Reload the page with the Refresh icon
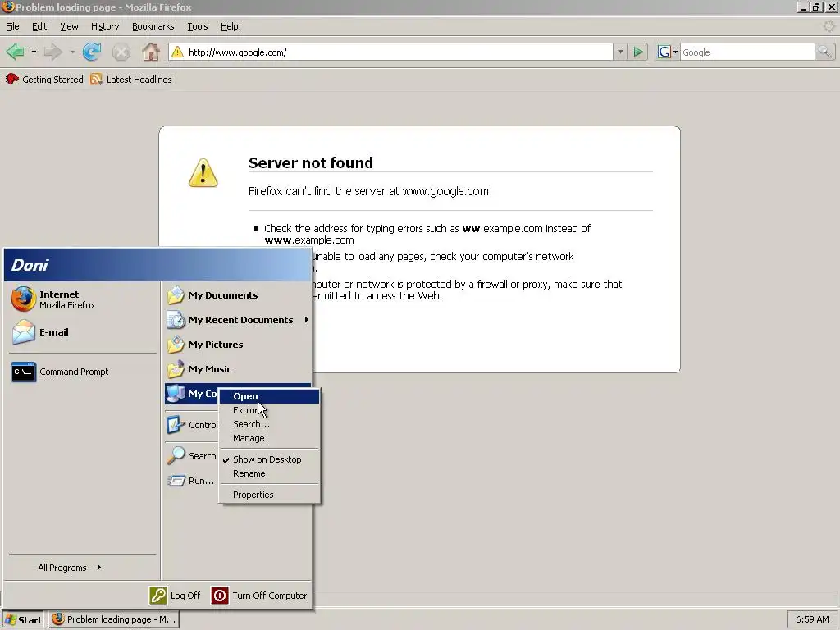Image resolution: width=840 pixels, height=630 pixels. point(92,52)
